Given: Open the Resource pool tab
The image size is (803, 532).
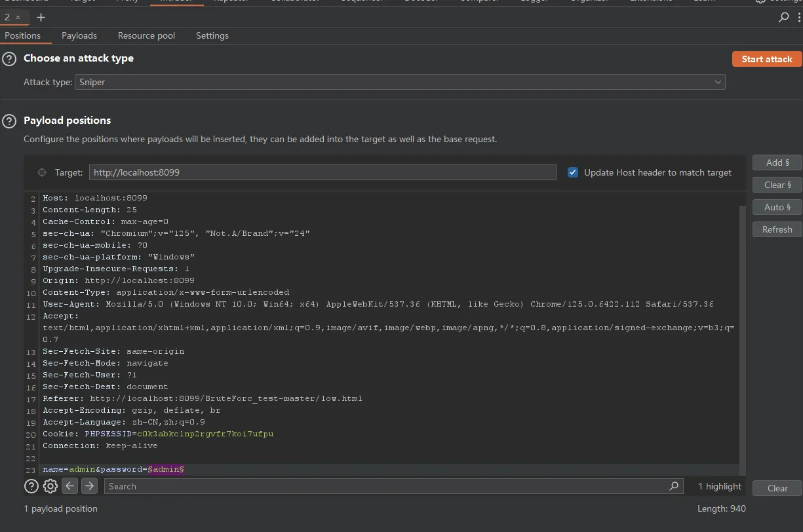Looking at the screenshot, I should [146, 35].
